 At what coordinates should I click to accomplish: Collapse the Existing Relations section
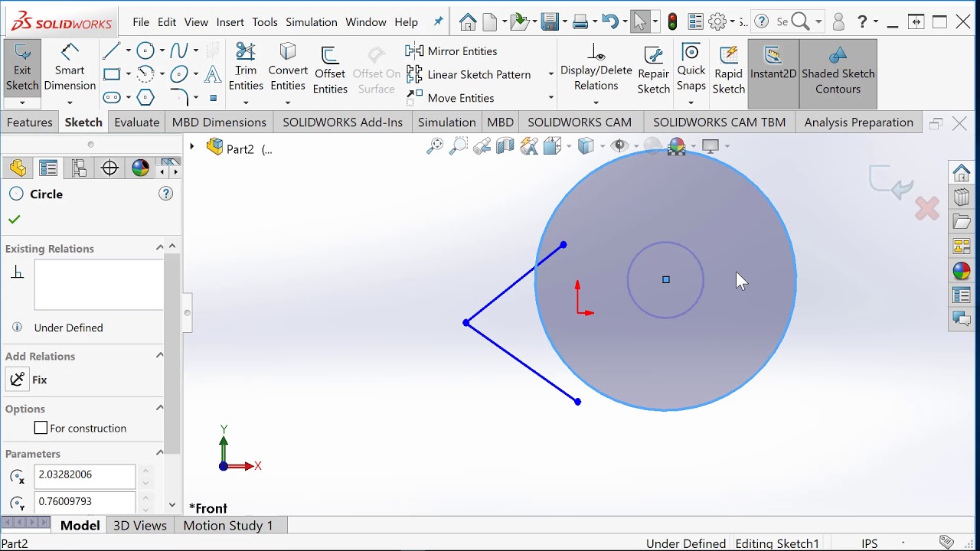159,248
